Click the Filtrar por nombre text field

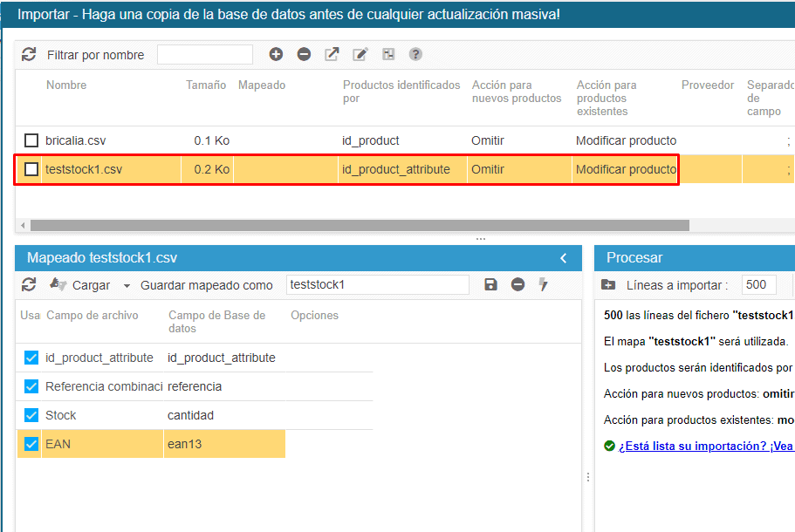(205, 54)
